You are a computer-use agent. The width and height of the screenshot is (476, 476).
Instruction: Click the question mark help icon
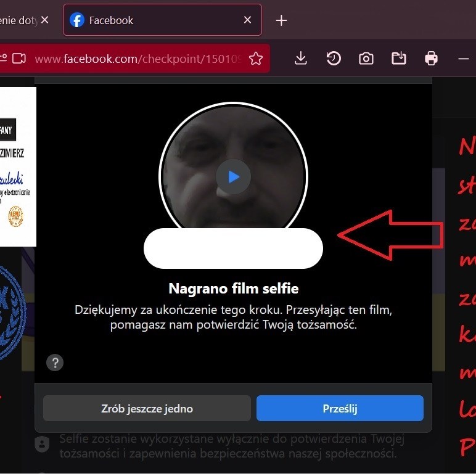tap(55, 363)
